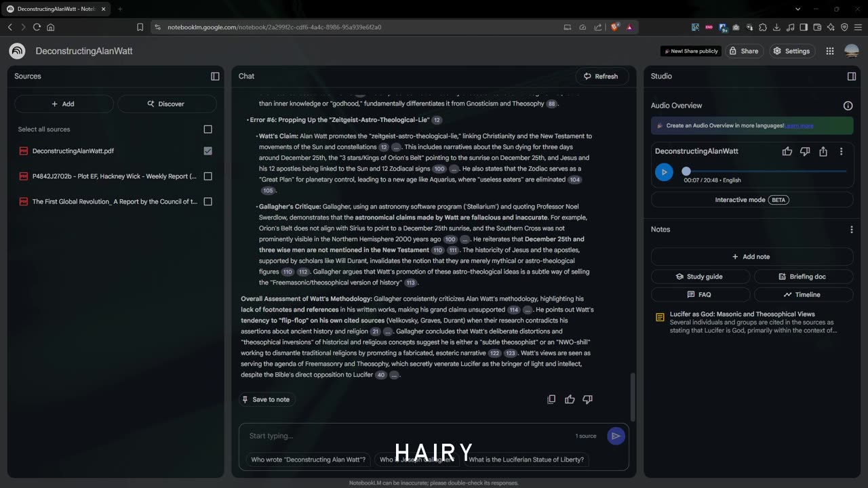Screen dimensions: 868x488
Task: Click the chat panel vertical scrollbar
Action: (x=633, y=396)
